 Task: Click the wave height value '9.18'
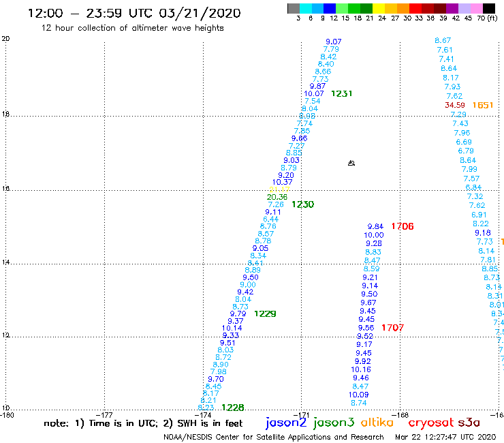pos(483,233)
